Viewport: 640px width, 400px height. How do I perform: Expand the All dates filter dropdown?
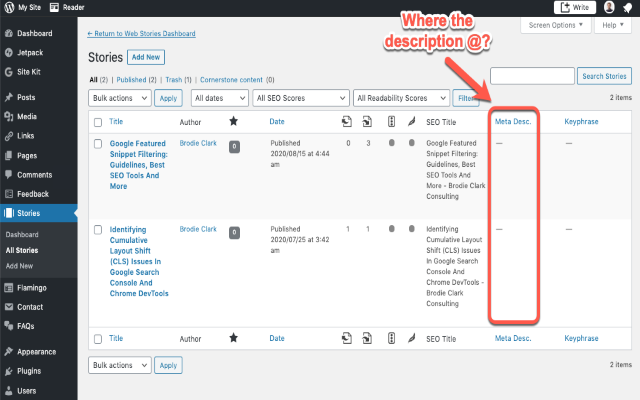click(219, 98)
